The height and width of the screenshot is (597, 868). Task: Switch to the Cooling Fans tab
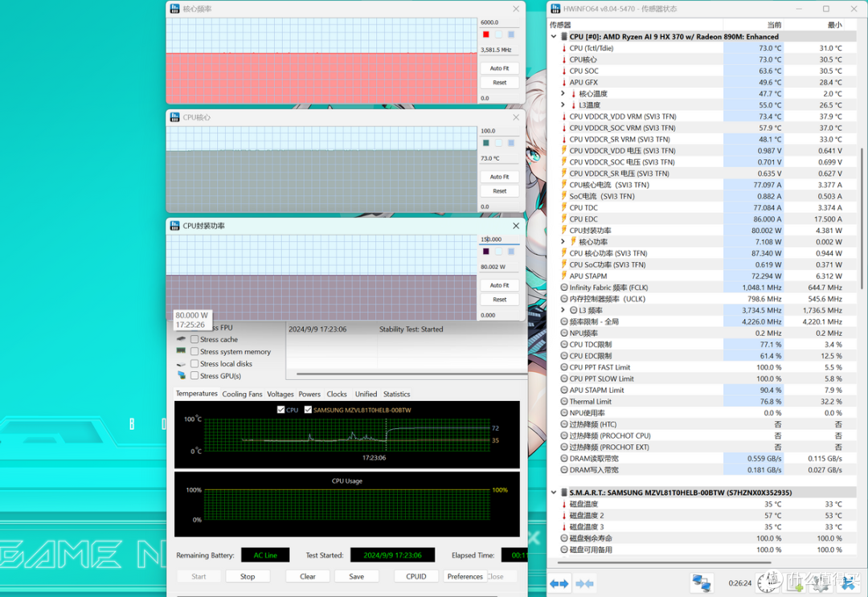[242, 394]
